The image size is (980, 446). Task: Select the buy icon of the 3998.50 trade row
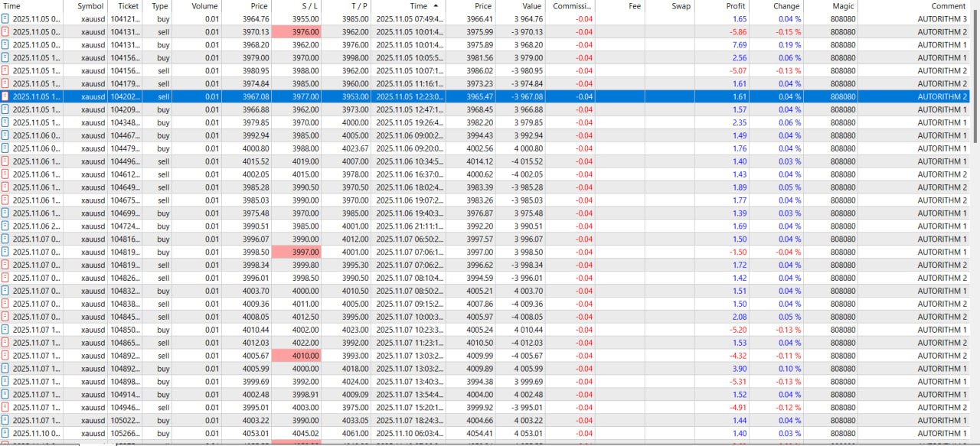pyautogui.click(x=6, y=252)
